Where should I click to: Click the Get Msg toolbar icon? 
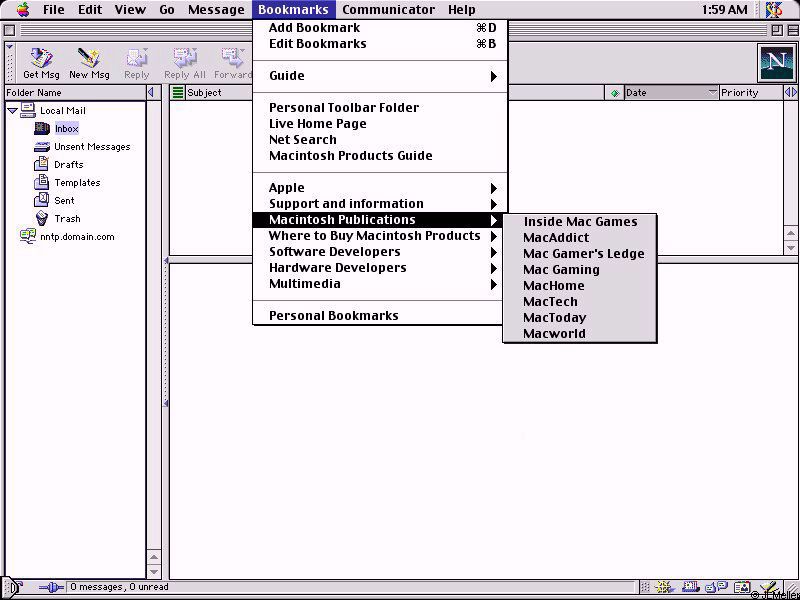click(x=41, y=63)
